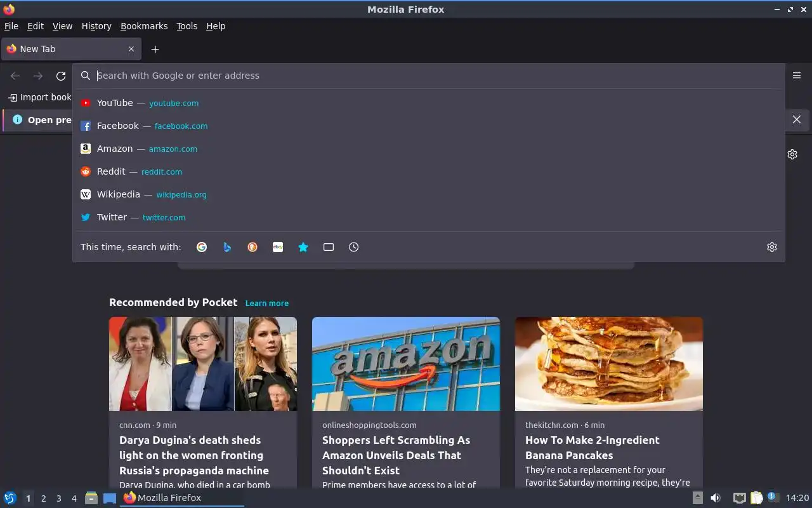Click the volume speaker tray icon
Screen dimensions: 812x508
[x=716, y=498]
